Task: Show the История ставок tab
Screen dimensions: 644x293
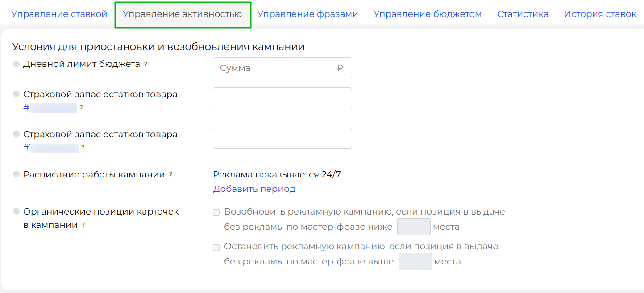Action: pos(600,14)
